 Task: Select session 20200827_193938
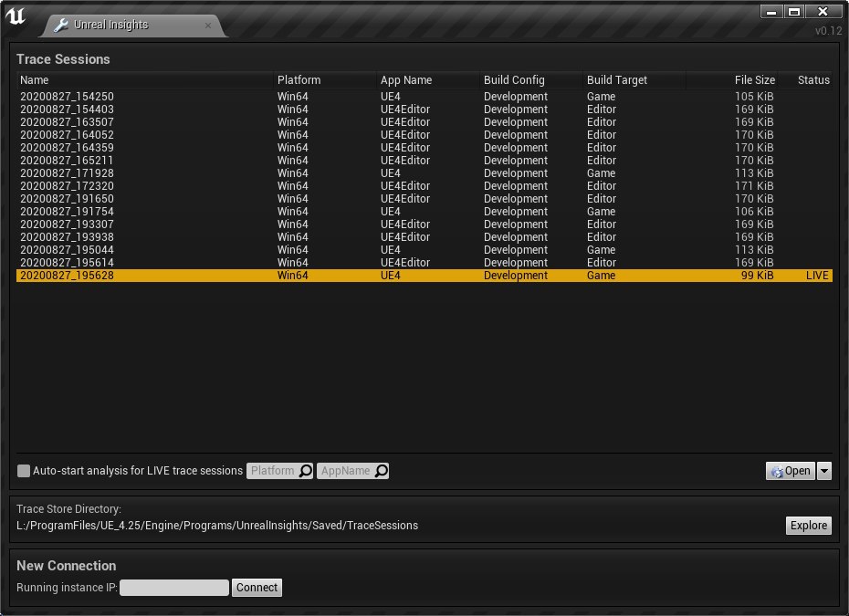424,237
